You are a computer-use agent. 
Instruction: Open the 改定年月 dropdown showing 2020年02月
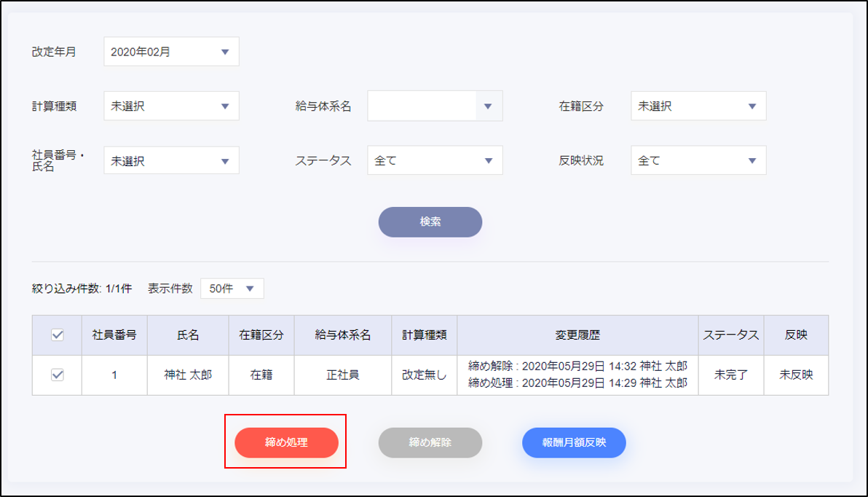point(171,52)
